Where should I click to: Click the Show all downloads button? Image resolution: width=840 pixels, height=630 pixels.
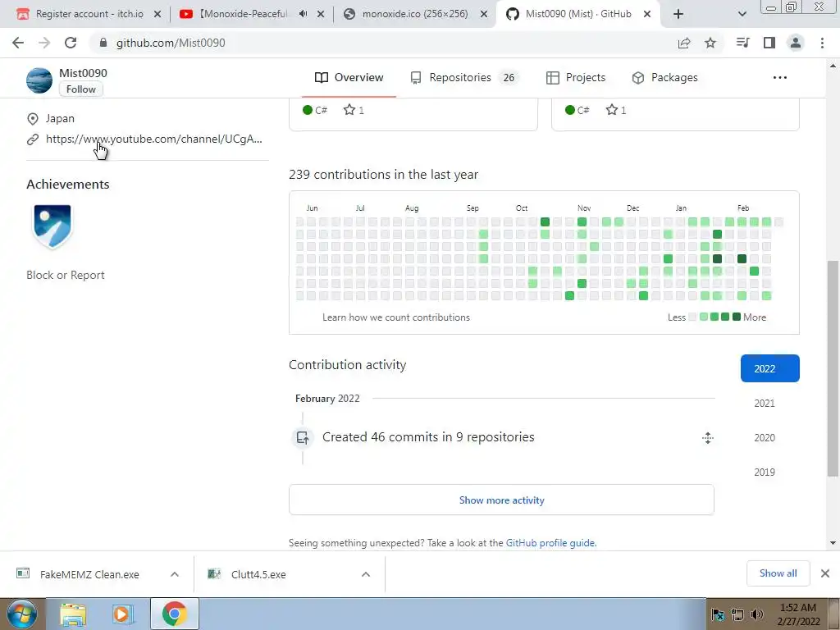pyautogui.click(x=778, y=573)
